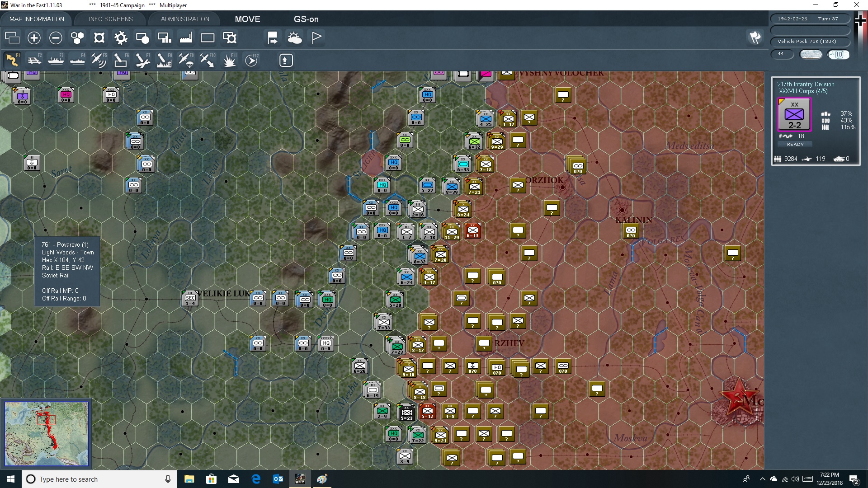The width and height of the screenshot is (868, 488).
Task: Open the MAP INFORMATION tab
Action: 37,19
